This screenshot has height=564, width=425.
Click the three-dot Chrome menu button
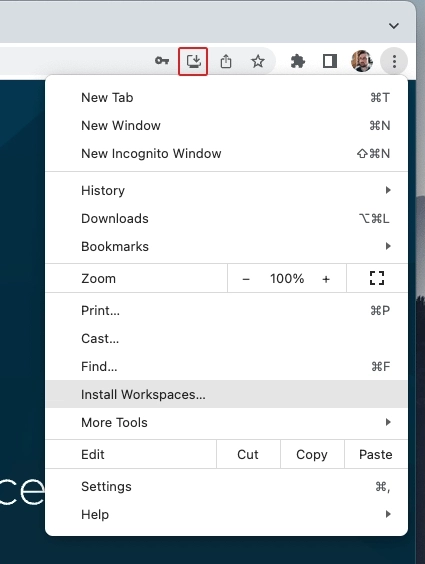pos(394,62)
